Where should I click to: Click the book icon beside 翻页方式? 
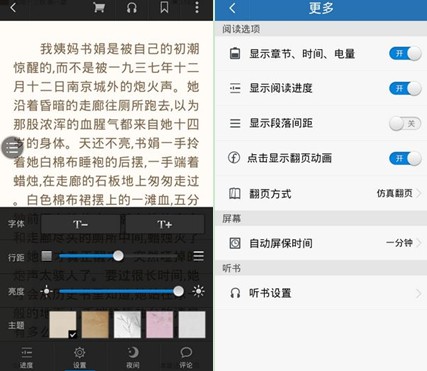point(235,193)
